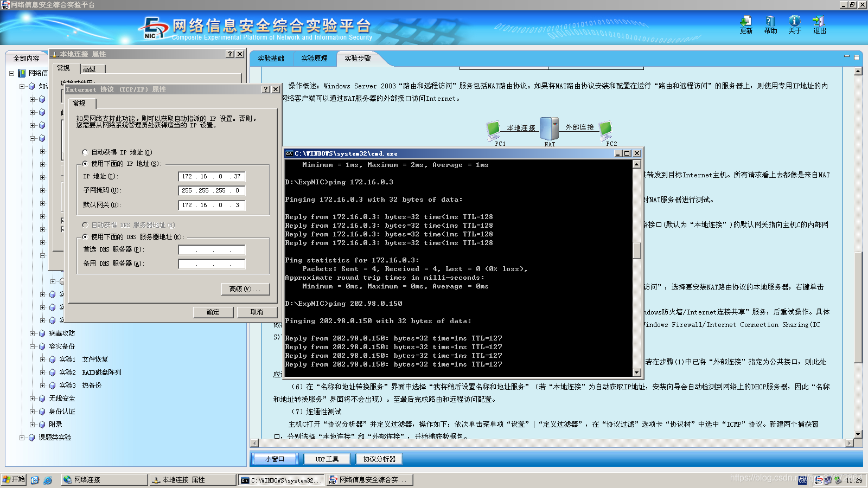Click the 备用 DNS 服务器 input field

pyautogui.click(x=212, y=264)
